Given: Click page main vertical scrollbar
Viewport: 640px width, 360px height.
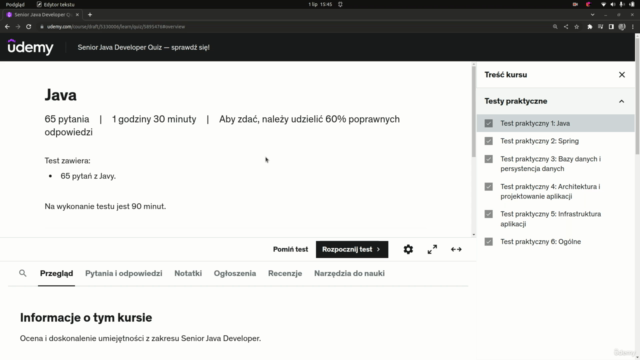Looking at the screenshot, I should point(638,97).
